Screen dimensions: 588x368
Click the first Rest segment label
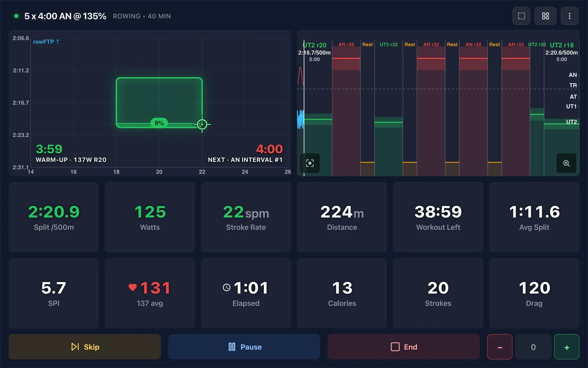(367, 45)
